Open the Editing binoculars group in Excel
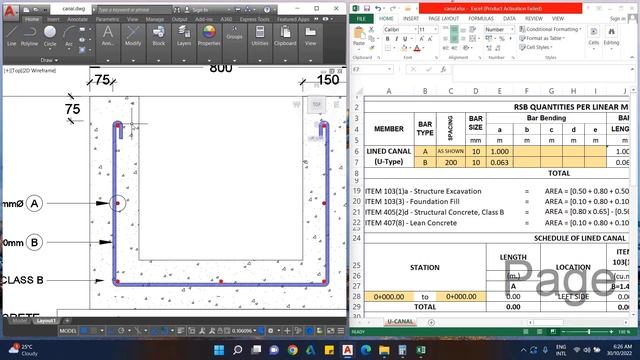 (611, 36)
